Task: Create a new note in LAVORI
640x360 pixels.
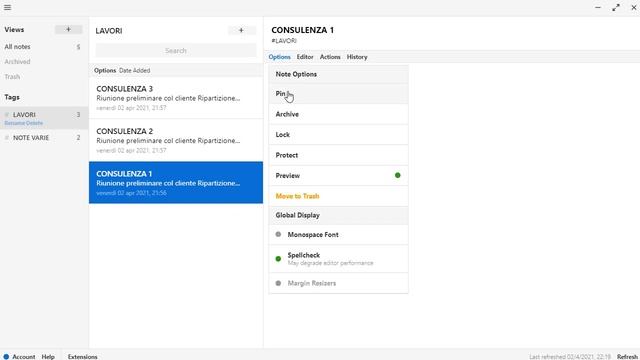Action: tap(241, 30)
